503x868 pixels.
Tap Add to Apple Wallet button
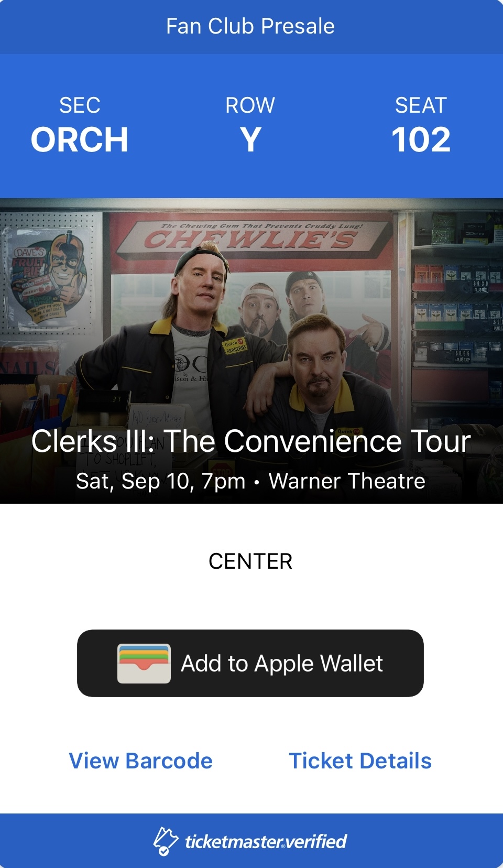click(x=250, y=664)
